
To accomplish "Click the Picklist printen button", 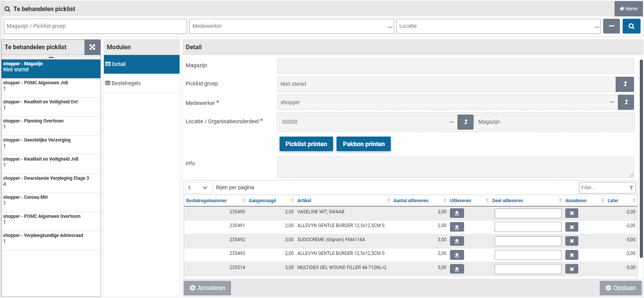I will 306,144.
